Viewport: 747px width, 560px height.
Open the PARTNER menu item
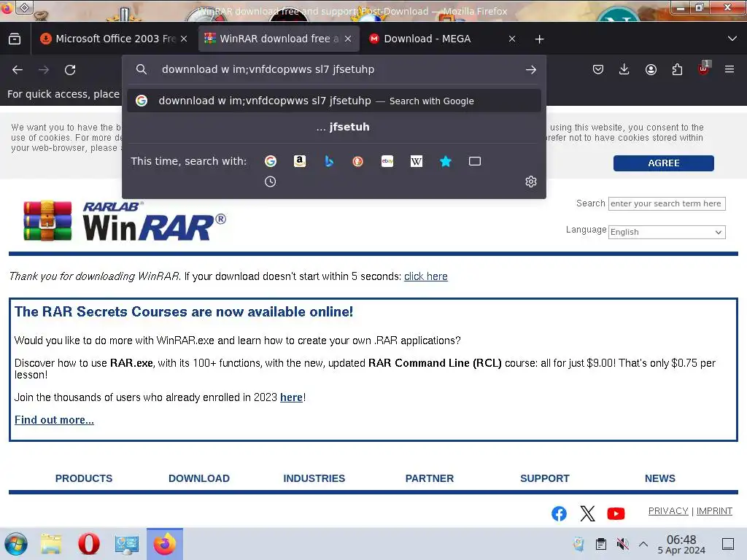[429, 478]
